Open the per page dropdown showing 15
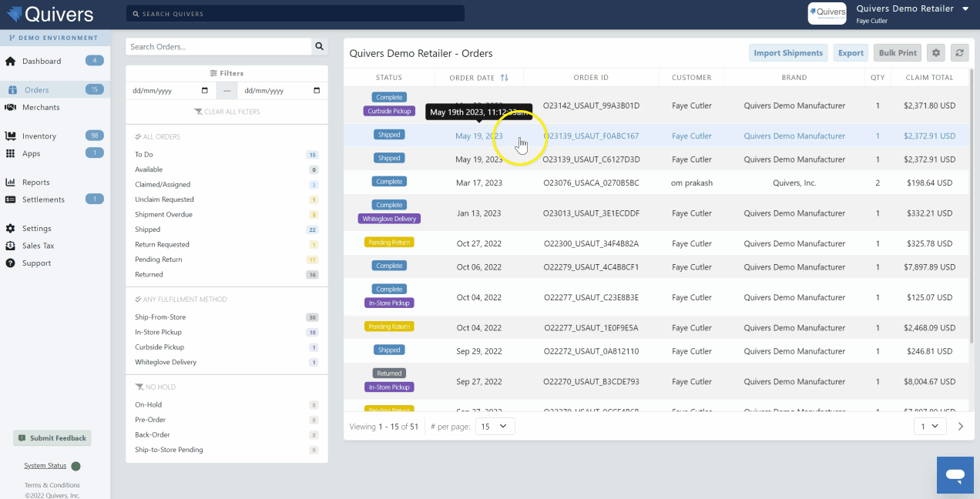Viewport: 980px width, 499px height. pos(495,426)
